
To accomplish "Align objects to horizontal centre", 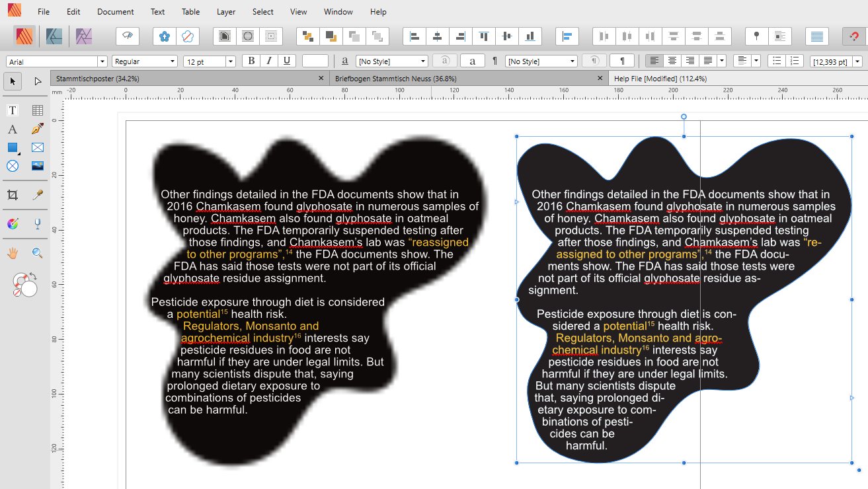I will coord(438,36).
